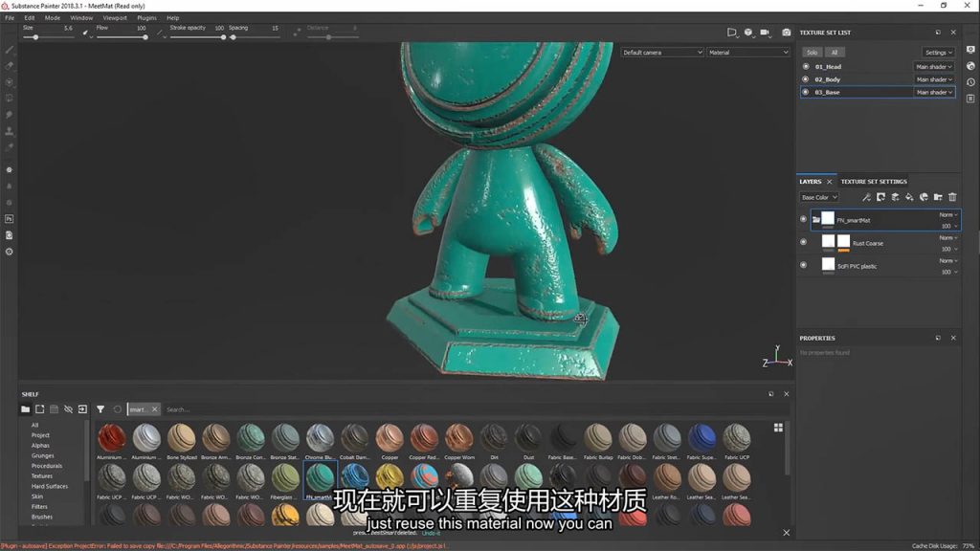This screenshot has width=980, height=551.
Task: Open the Material display mode dropdown
Action: [x=748, y=53]
